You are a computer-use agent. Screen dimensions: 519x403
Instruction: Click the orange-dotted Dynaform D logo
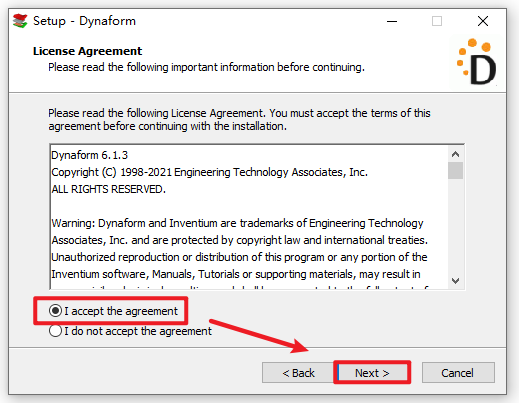(477, 62)
